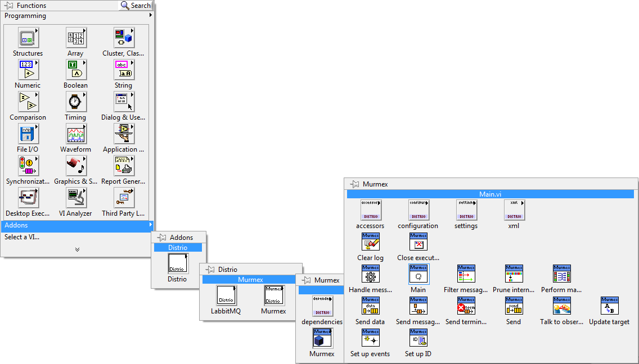The width and height of the screenshot is (639, 364).
Task: Click the Distrio icon in the Addons palette
Action: pos(178,263)
